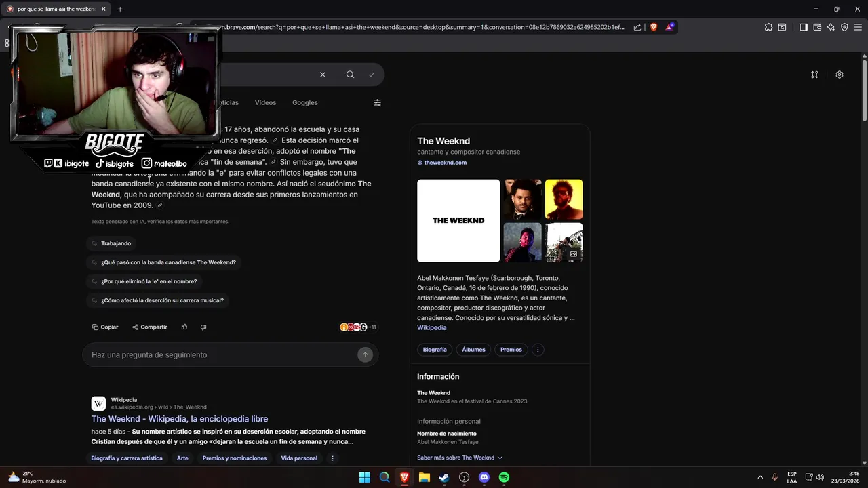Viewport: 868px width, 488px height.
Task: Click the checkmark icon in search box
Action: (x=372, y=75)
